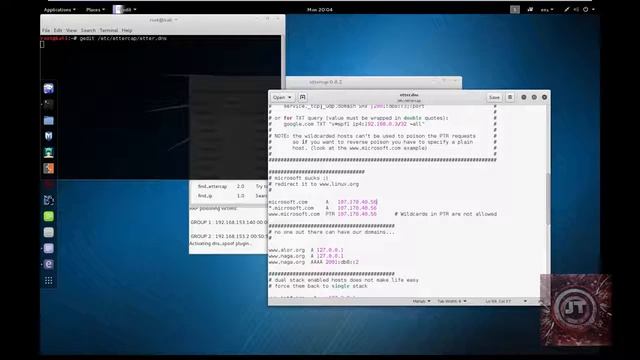640x360 pixels.
Task: Open the gedit text editor icon in dock
Action: (x=49, y=248)
